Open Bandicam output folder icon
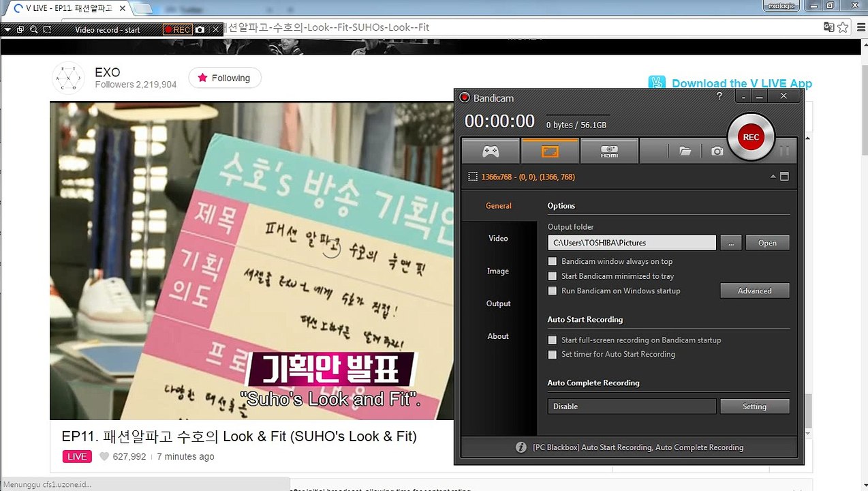This screenshot has height=491, width=868. click(685, 151)
